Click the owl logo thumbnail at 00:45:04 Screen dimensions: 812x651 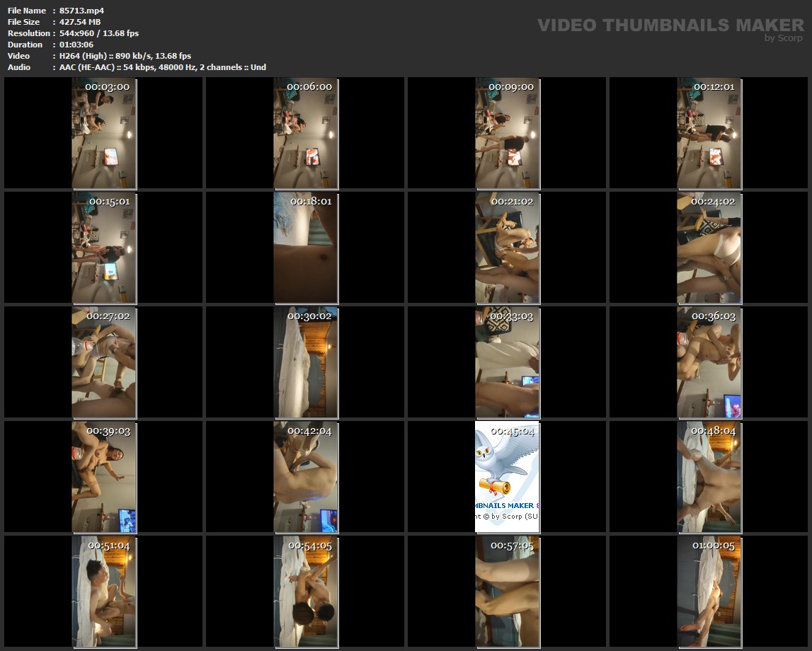click(507, 476)
